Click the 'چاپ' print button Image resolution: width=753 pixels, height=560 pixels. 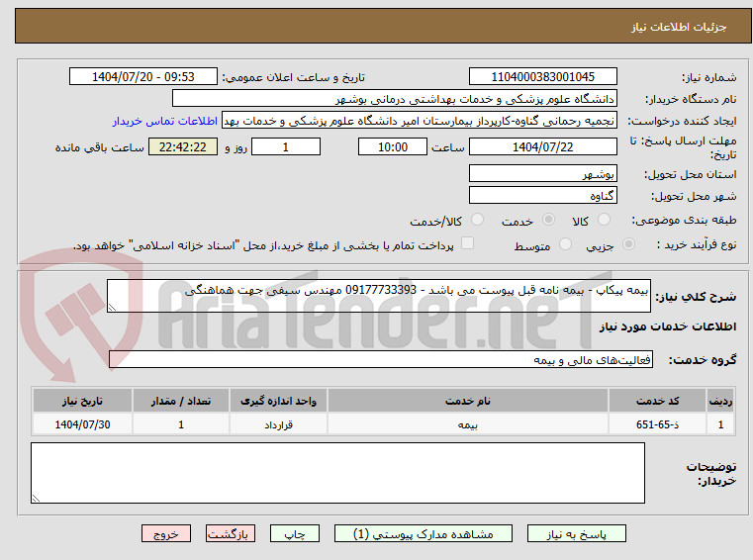[295, 533]
